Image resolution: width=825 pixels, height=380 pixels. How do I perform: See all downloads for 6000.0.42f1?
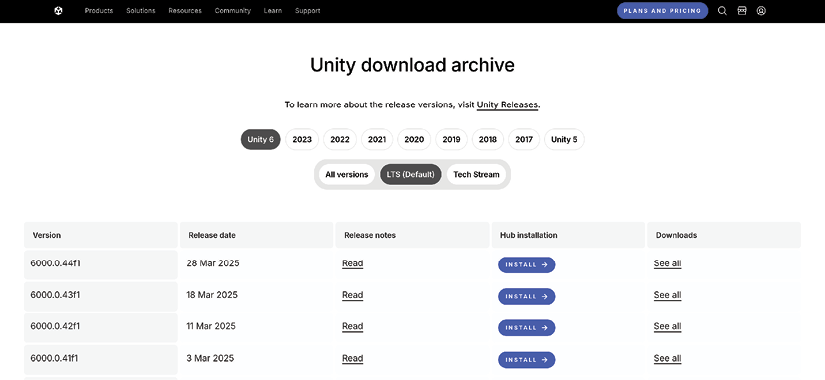pyautogui.click(x=668, y=326)
